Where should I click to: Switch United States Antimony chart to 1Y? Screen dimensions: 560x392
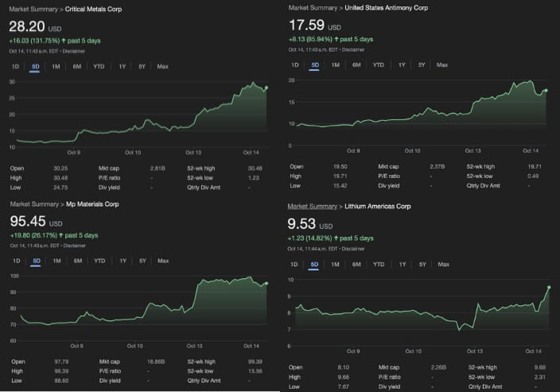[x=402, y=65]
